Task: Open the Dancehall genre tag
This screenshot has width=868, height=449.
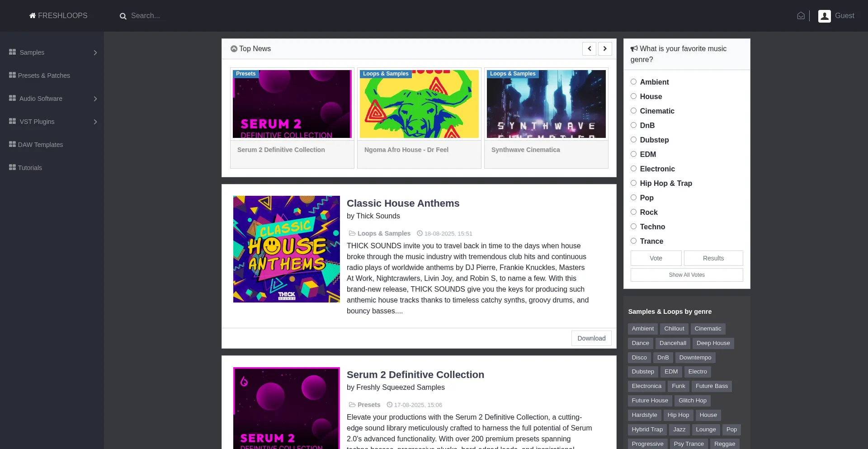Action: pos(673,343)
